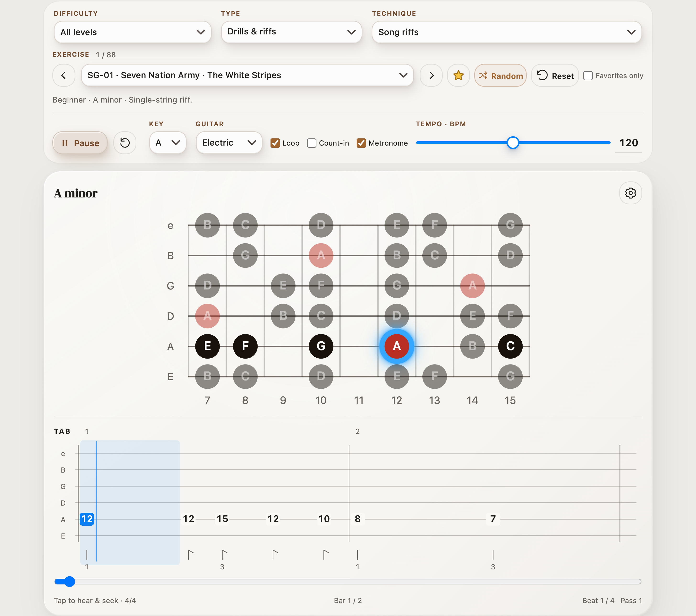The image size is (696, 616).
Task: Click gray D note on D string fret 12
Action: pyautogui.click(x=397, y=316)
